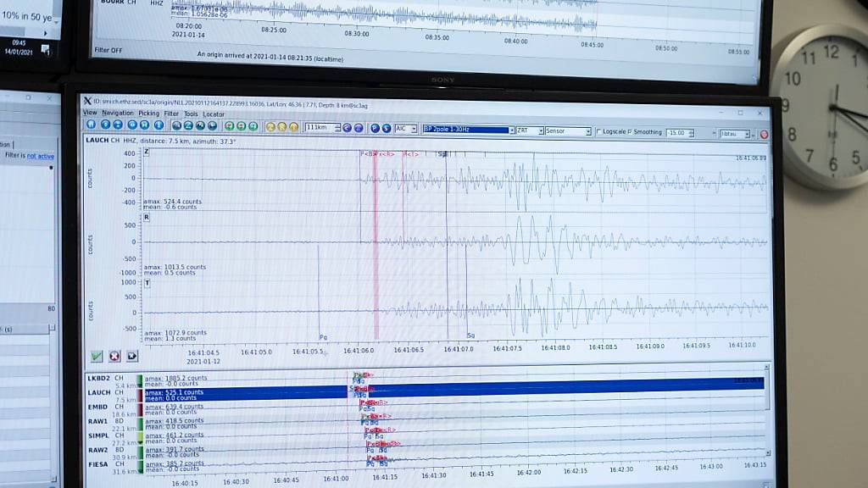
Task: Click the yellow pick confirmation icon
Action: tap(271, 128)
